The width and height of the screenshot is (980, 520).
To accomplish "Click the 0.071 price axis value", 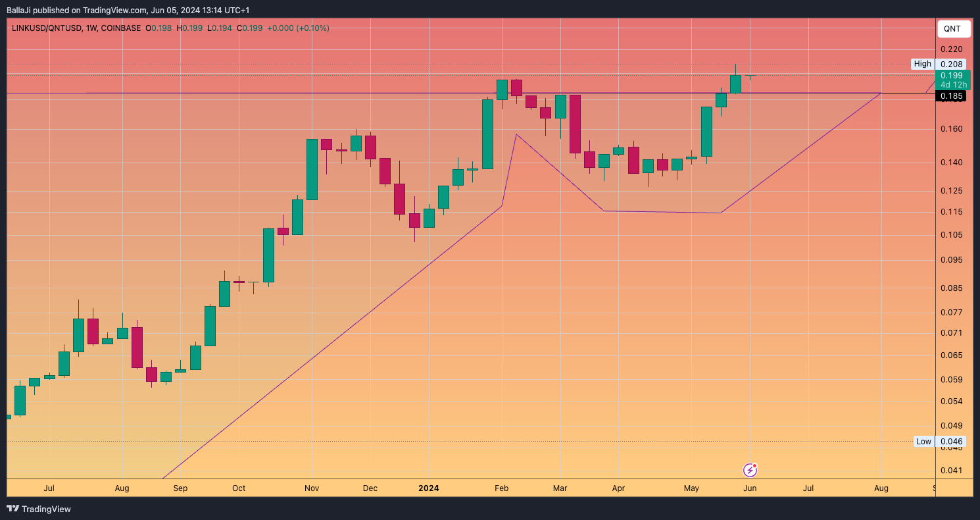I will [952, 333].
